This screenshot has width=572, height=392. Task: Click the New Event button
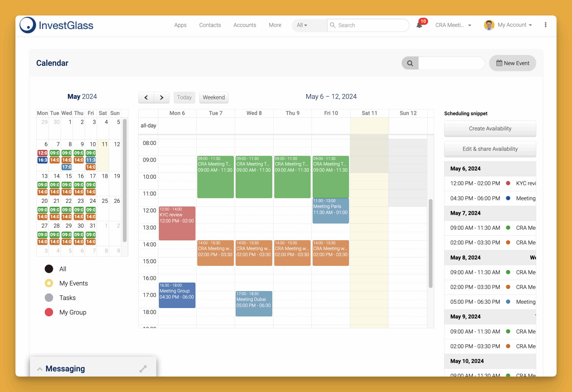pos(513,63)
